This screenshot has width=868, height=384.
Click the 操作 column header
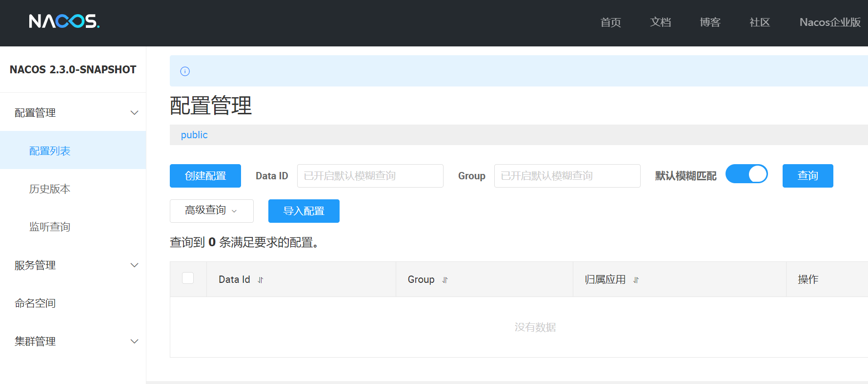[x=808, y=279]
